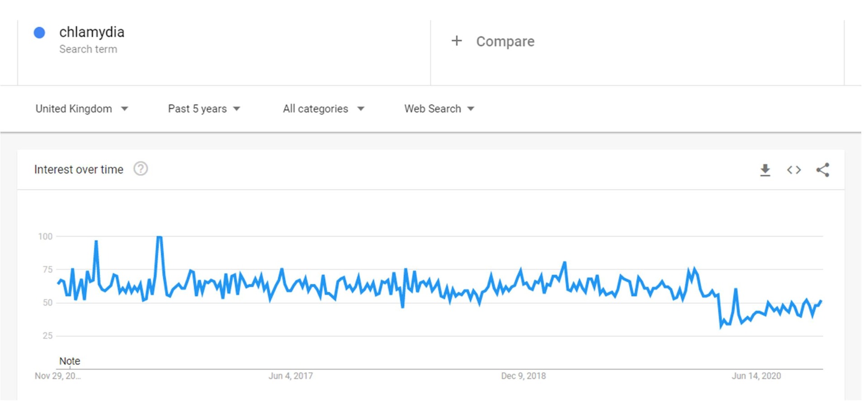The image size is (868, 401).
Task: Download the interest over time data
Action: (765, 170)
